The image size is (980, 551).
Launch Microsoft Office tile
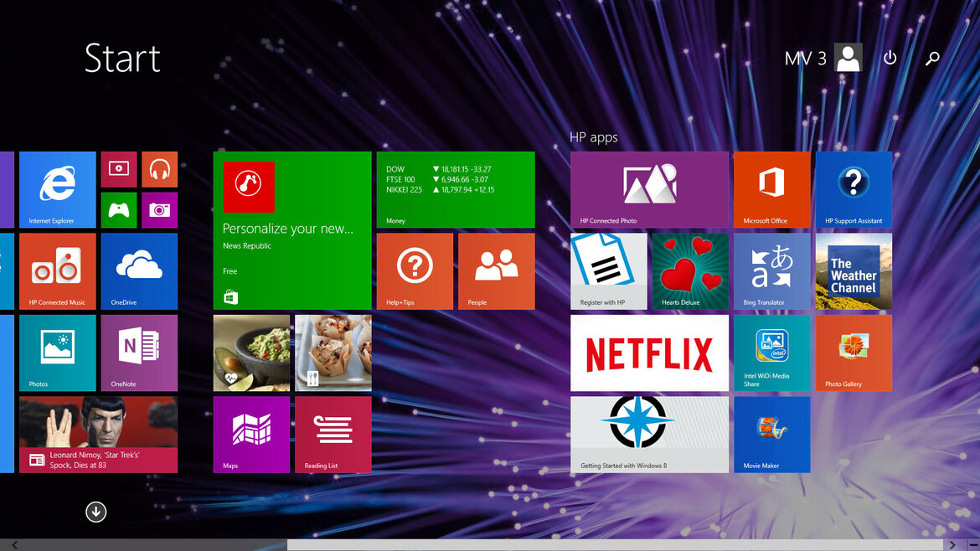point(772,189)
